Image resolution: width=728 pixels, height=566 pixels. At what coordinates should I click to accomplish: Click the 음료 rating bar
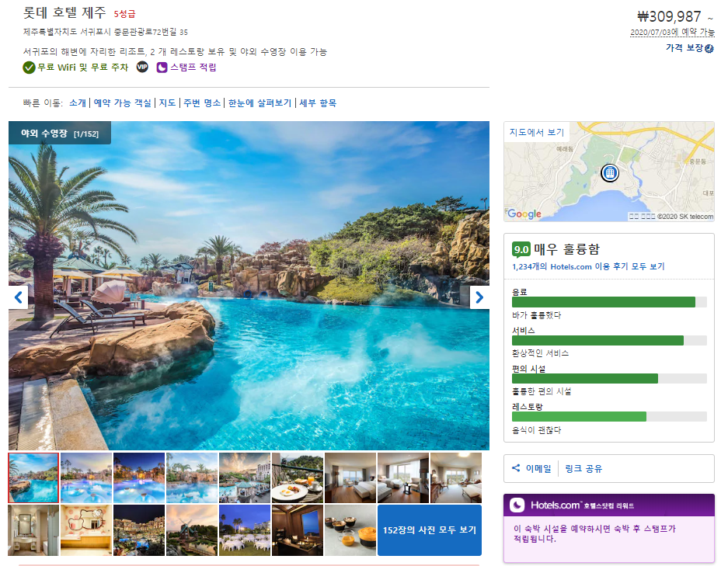609,302
